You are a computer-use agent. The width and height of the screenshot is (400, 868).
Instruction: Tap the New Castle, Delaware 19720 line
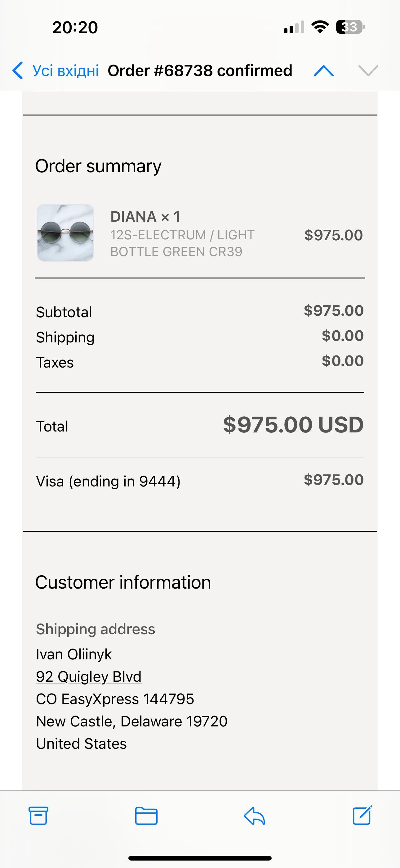click(x=132, y=721)
